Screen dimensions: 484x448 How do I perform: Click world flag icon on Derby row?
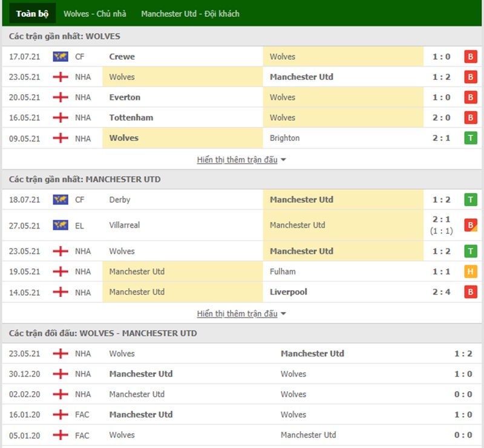click(60, 200)
